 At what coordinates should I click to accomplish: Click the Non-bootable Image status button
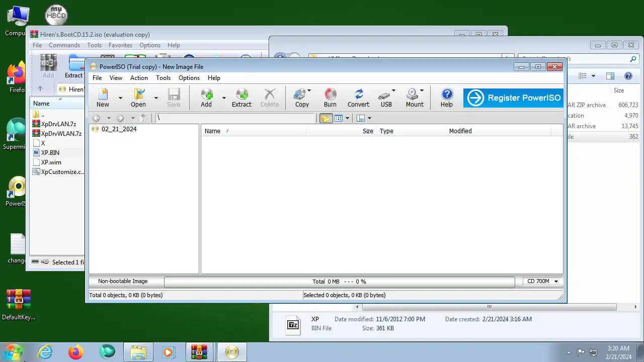[x=123, y=282]
